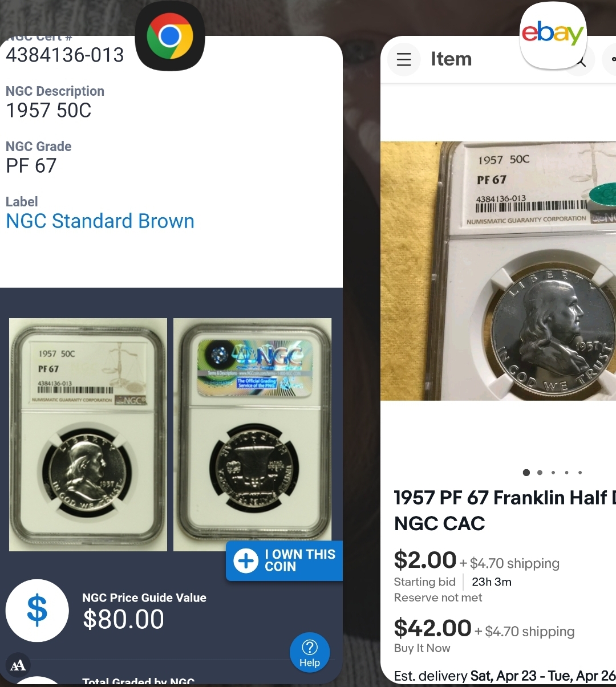Select the $2.00 starting bid price
This screenshot has width=616, height=687.
(x=425, y=560)
